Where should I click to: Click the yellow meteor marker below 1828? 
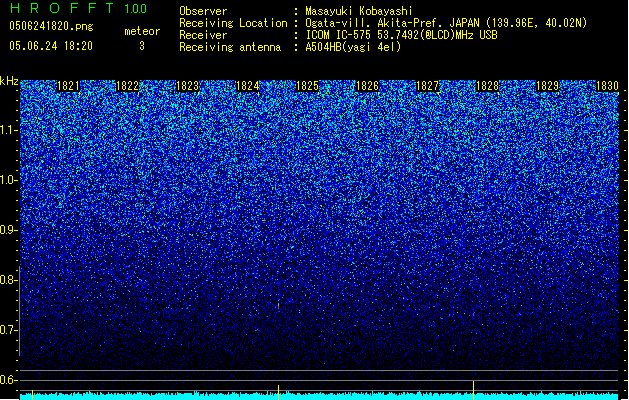point(474,390)
